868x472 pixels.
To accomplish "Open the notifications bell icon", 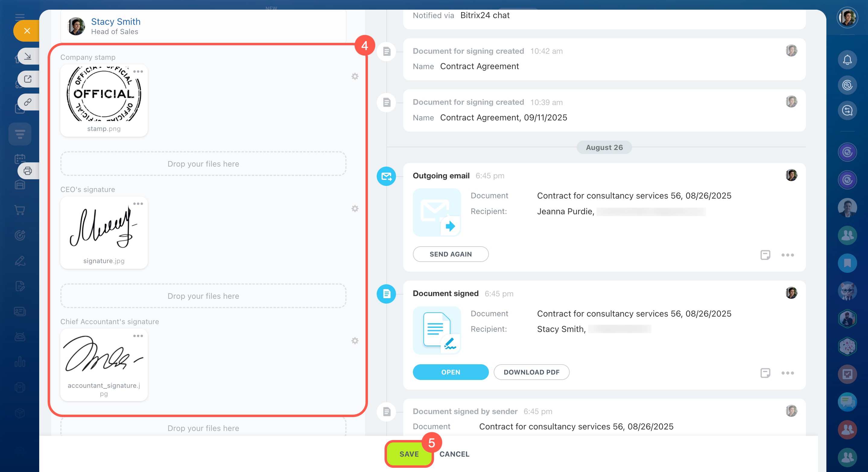I will [847, 60].
